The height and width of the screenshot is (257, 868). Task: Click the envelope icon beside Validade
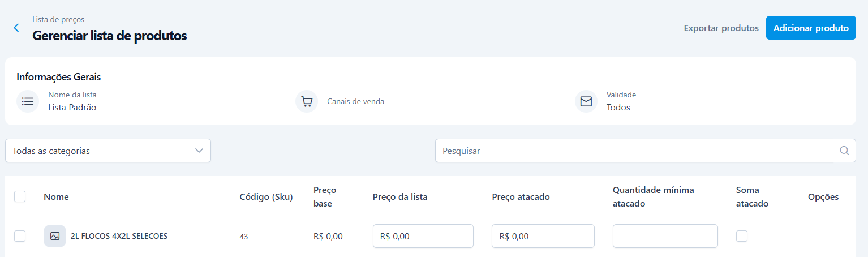pyautogui.click(x=586, y=101)
